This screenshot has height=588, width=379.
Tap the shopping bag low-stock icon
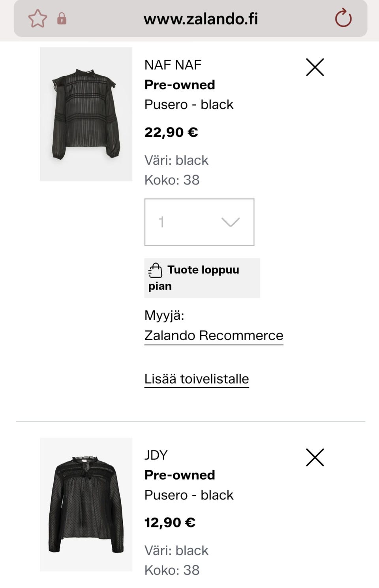(156, 270)
